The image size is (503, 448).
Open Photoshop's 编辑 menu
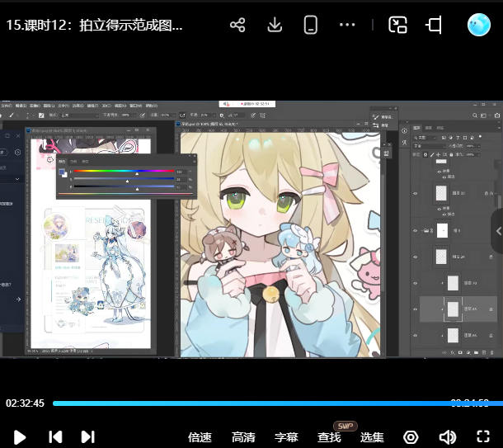pos(21,106)
